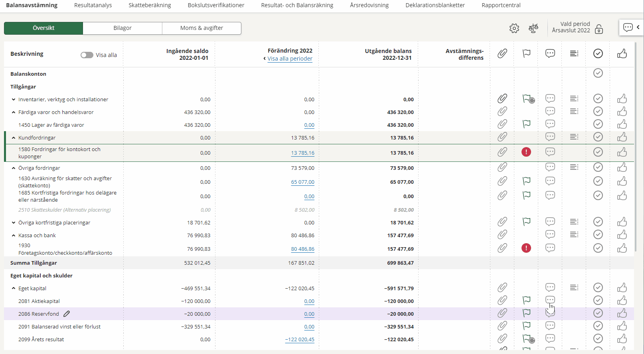Switch to the Resultatanalys tab
644x354 pixels.
93,5
